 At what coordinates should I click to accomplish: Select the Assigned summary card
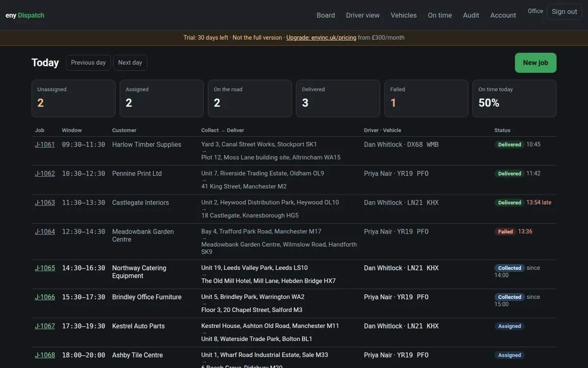pos(162,99)
